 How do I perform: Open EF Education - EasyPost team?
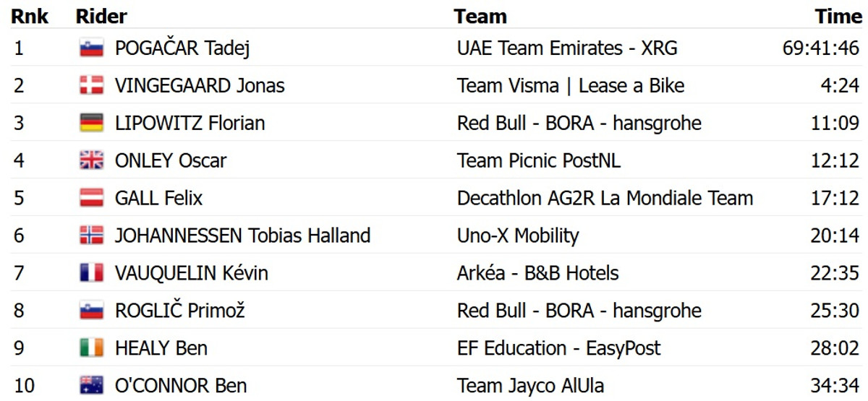coord(558,348)
